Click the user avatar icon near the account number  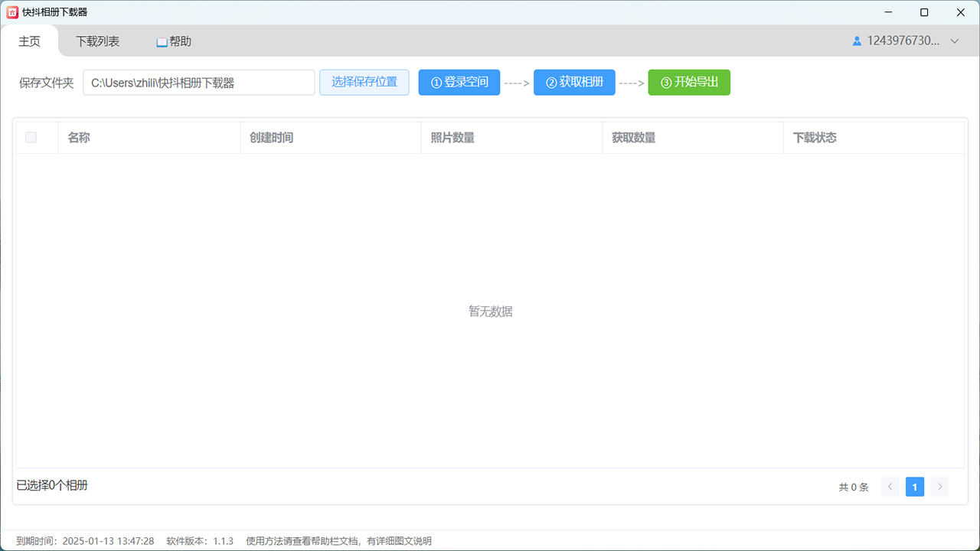pos(856,41)
